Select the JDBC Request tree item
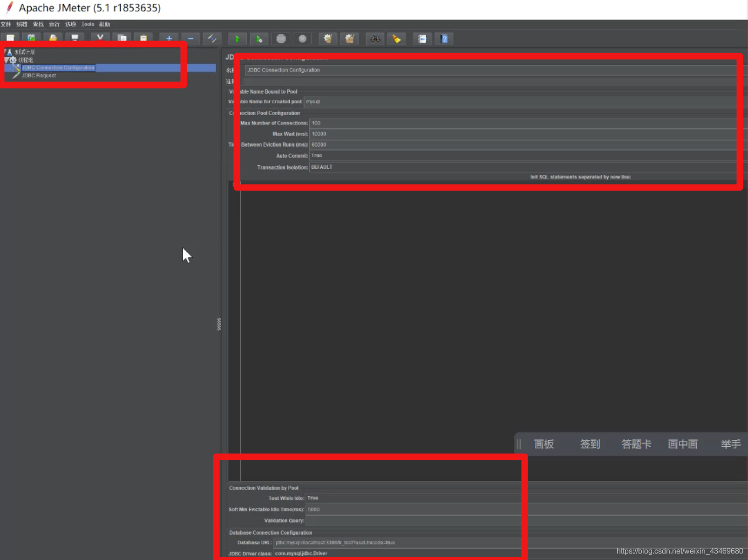The width and height of the screenshot is (748, 560). click(x=39, y=75)
